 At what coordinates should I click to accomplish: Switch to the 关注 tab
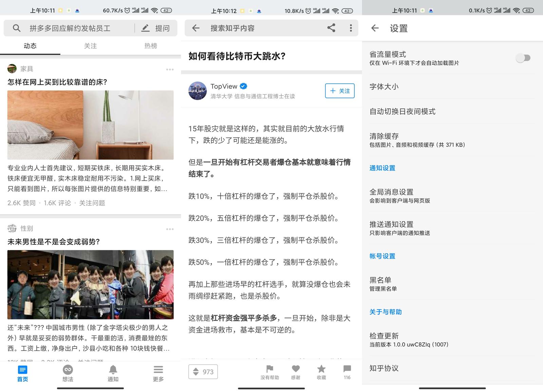point(90,46)
